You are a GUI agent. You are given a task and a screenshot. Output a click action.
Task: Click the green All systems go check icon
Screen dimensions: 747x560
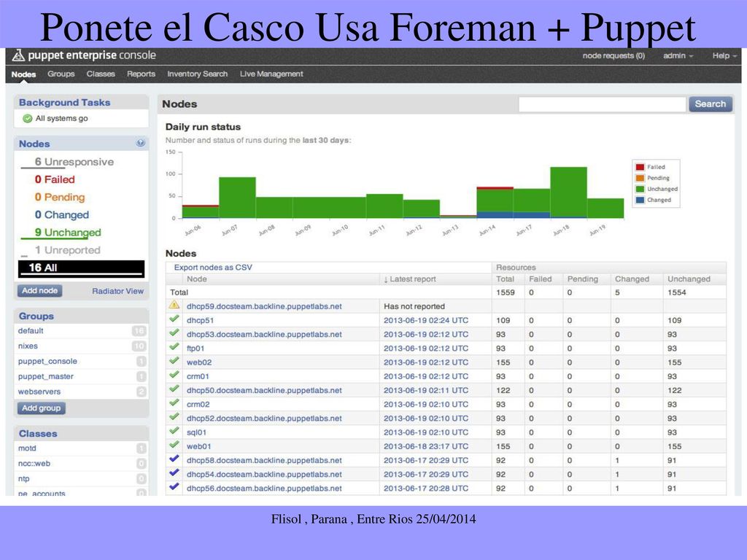point(27,119)
